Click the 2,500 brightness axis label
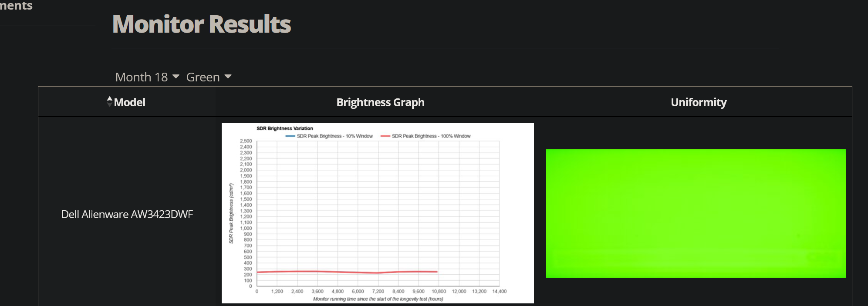 coord(246,141)
